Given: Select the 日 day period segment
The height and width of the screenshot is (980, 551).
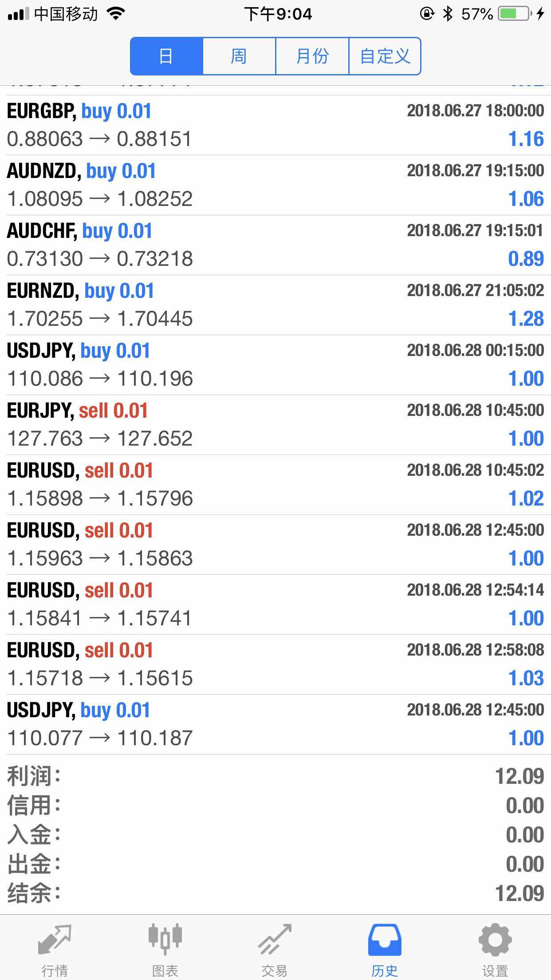Looking at the screenshot, I should point(166,56).
